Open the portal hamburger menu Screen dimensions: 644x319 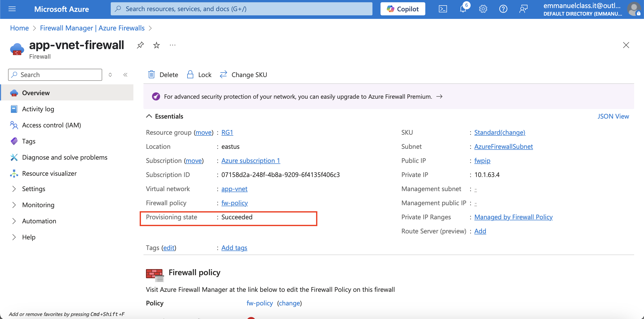click(x=12, y=9)
